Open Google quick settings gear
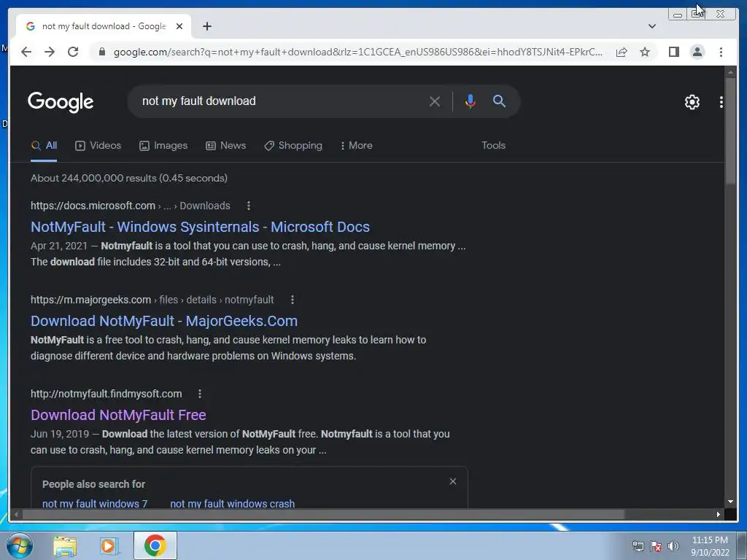This screenshot has width=747, height=560. pos(692,102)
